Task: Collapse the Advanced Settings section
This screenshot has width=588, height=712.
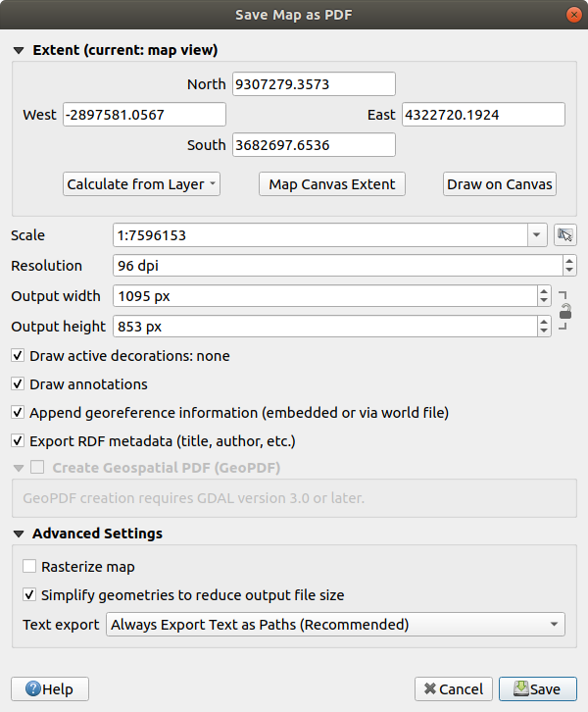Action: click(x=18, y=534)
